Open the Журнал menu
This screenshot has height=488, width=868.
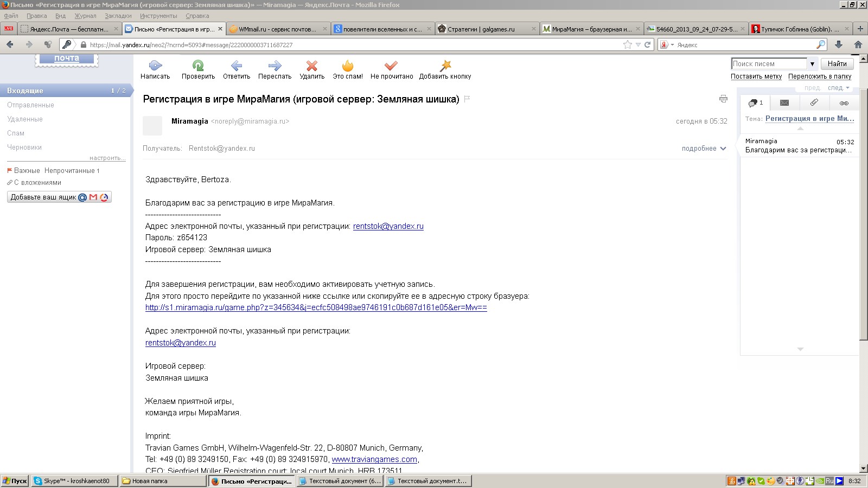tap(85, 16)
